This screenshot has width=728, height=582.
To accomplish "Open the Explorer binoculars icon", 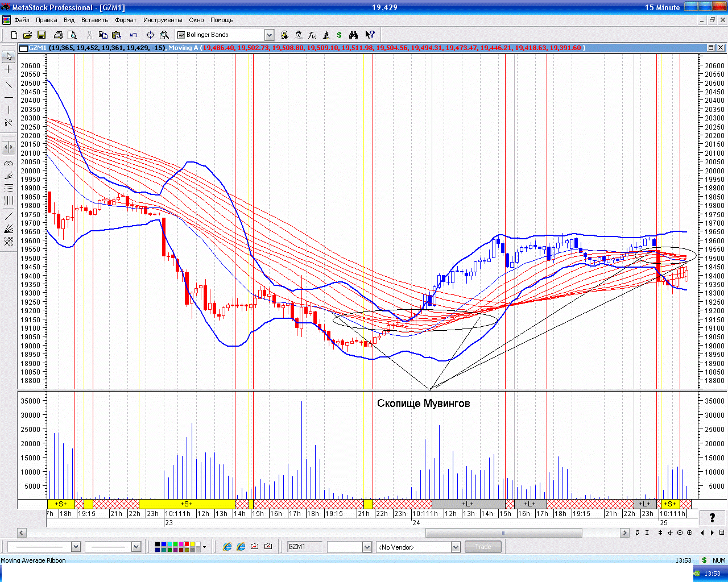I will pos(353,35).
